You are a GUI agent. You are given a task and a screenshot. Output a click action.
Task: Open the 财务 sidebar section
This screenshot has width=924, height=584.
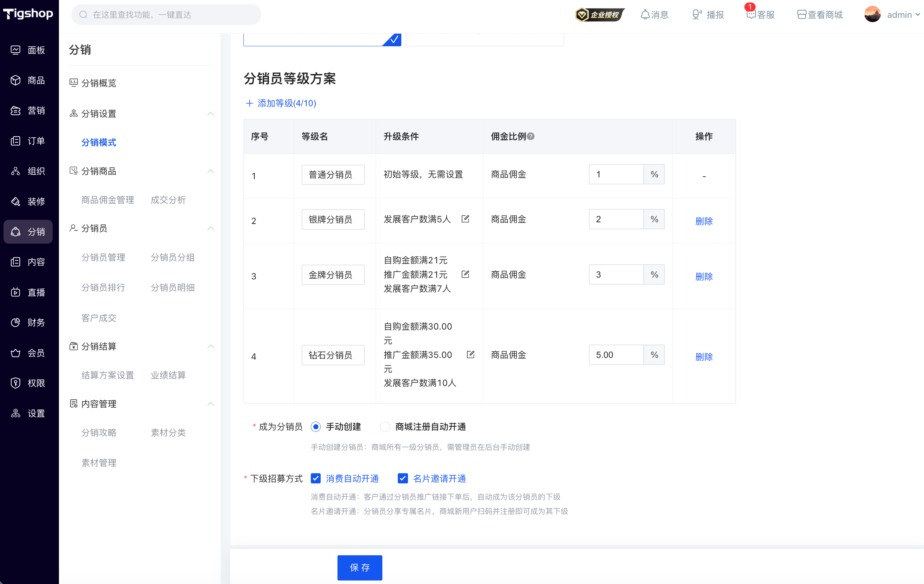(28, 322)
